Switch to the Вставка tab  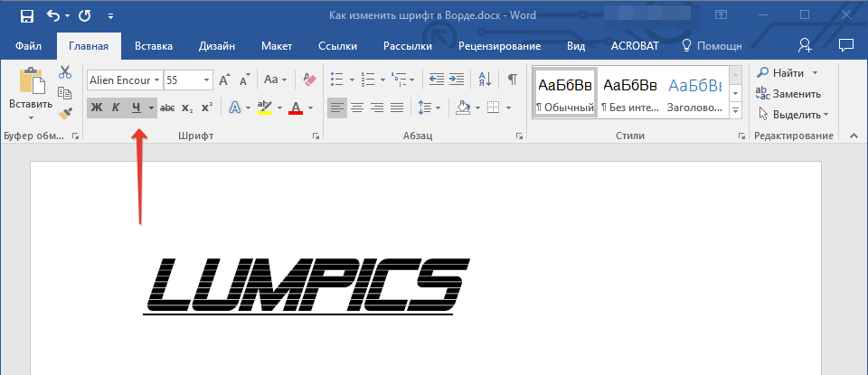154,46
